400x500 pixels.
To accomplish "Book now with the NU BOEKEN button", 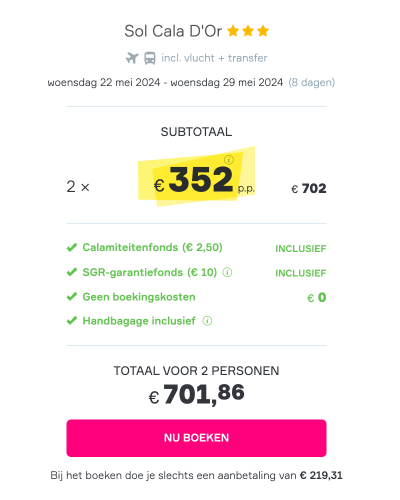I will [x=196, y=438].
